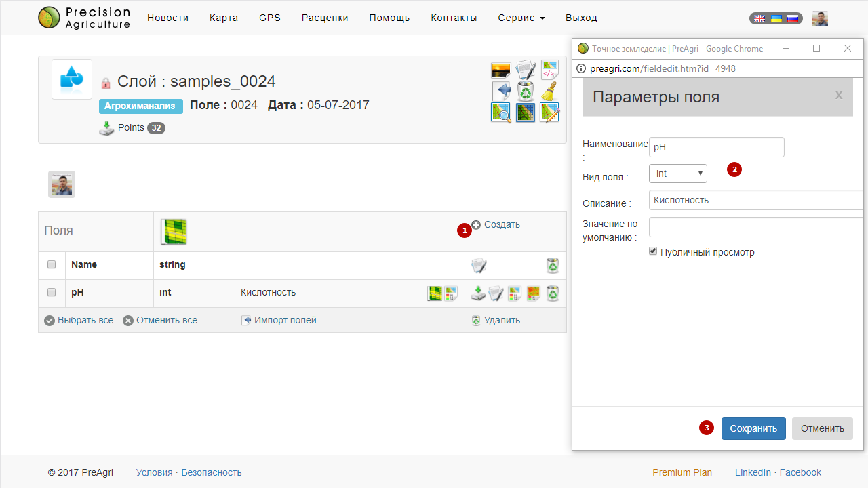Click the recycle bin icon in layer header
This screenshot has width=868, height=488.
pyautogui.click(x=526, y=91)
